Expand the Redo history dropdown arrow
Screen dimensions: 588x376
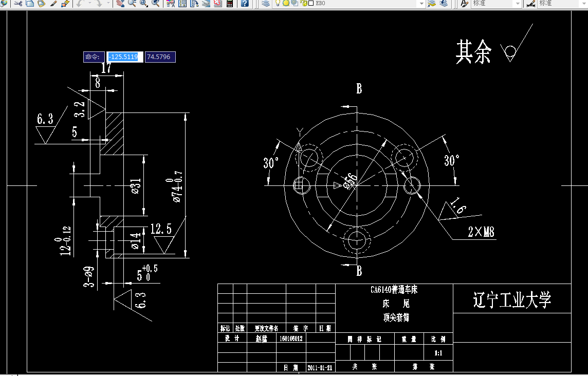[x=109, y=4]
